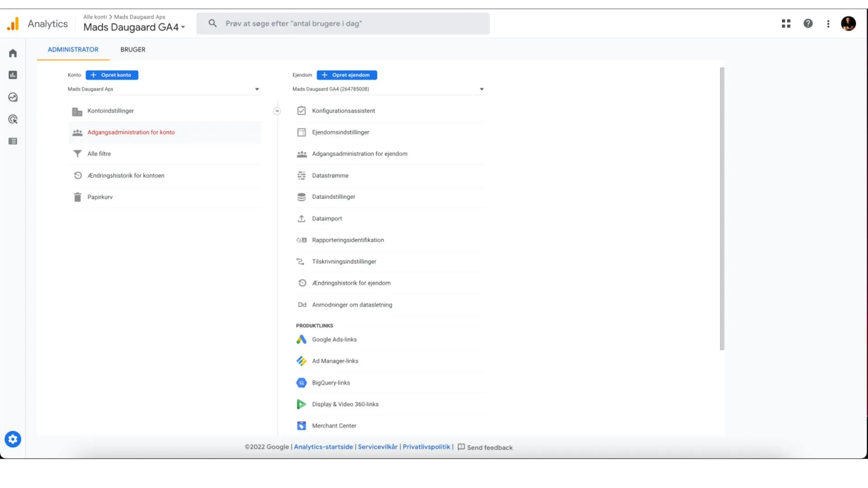Click the Ad Manager logo icon

tap(302, 361)
